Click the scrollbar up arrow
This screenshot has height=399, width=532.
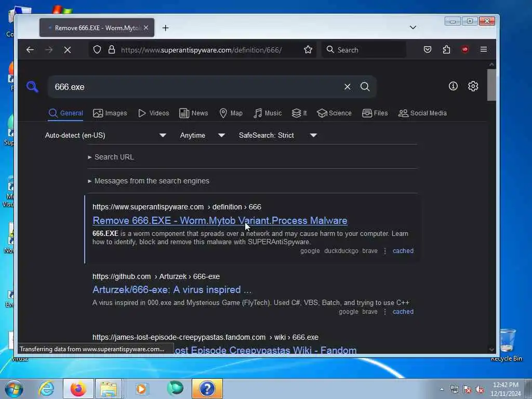click(491, 64)
